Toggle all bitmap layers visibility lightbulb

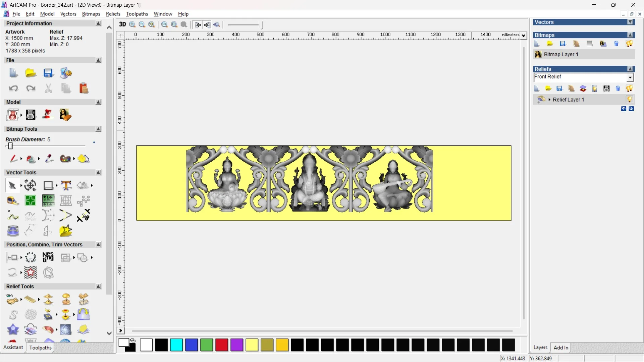629,44
